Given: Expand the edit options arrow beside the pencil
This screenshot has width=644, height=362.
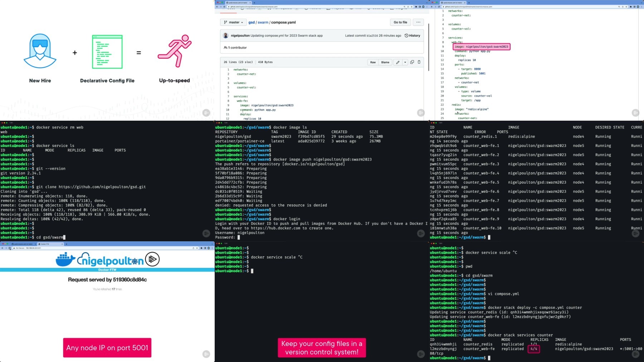Looking at the screenshot, I should tap(405, 62).
